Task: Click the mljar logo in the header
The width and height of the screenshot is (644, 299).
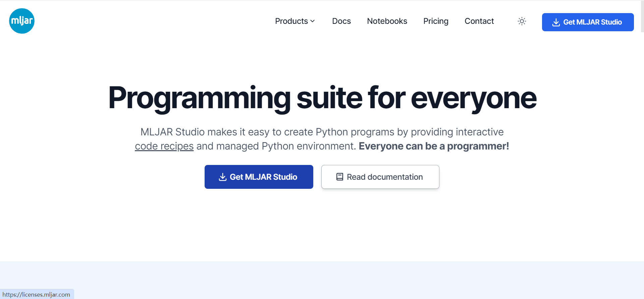Action: (x=22, y=21)
